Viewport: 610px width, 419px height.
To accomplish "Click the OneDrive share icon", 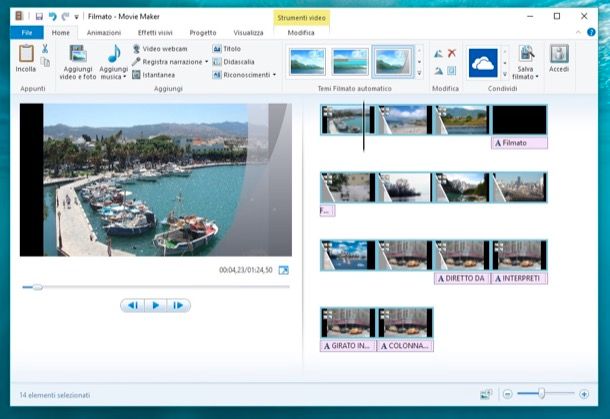I will pyautogui.click(x=483, y=62).
